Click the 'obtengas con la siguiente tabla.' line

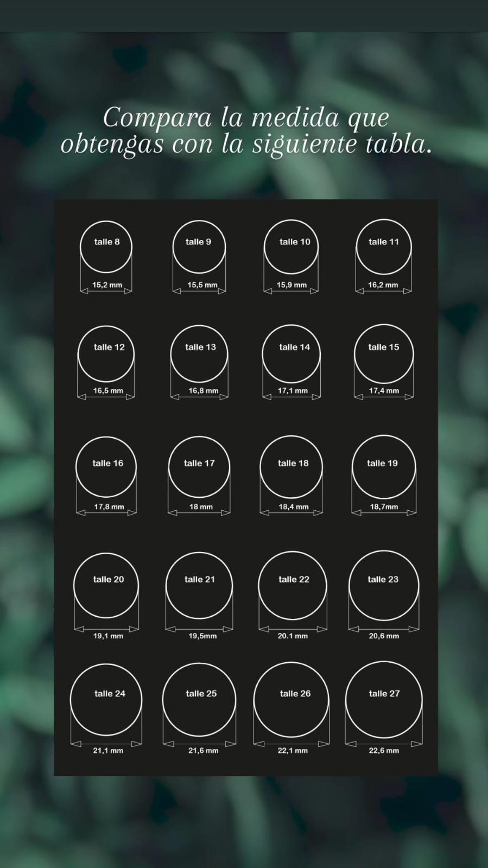[x=246, y=144]
